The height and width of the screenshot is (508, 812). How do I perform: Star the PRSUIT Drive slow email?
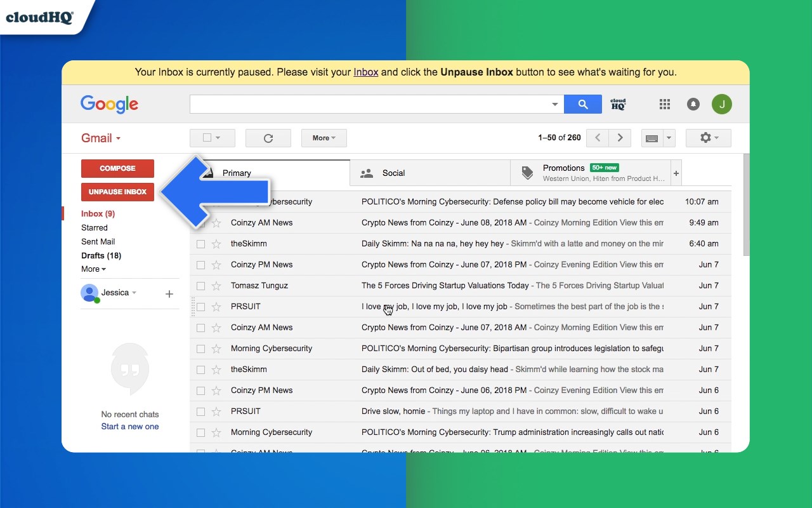click(216, 411)
